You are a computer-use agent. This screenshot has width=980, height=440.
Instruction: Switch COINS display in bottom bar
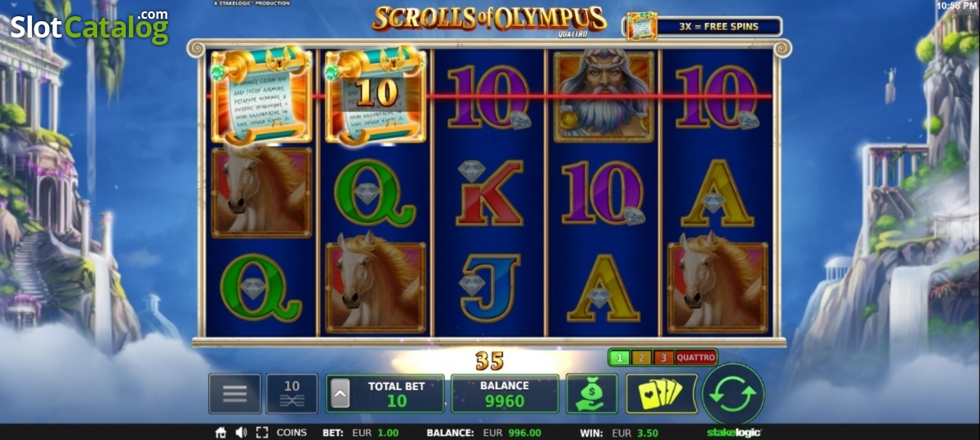(292, 433)
